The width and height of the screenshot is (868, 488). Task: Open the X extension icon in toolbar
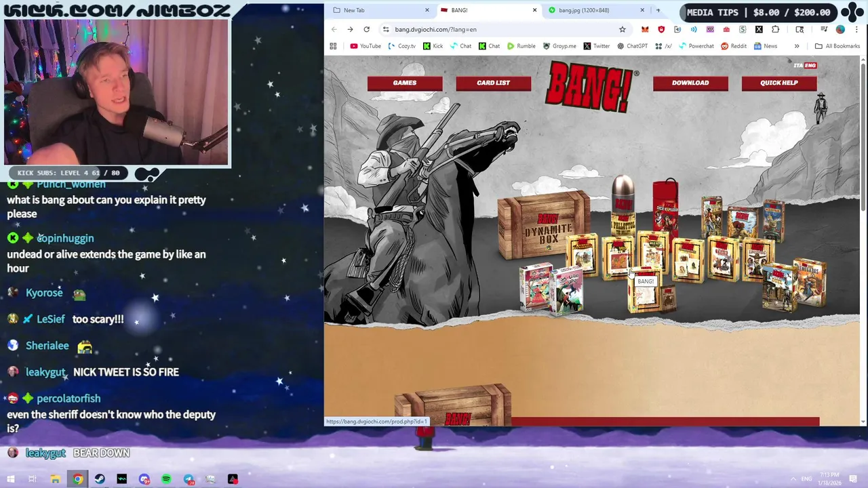(759, 29)
